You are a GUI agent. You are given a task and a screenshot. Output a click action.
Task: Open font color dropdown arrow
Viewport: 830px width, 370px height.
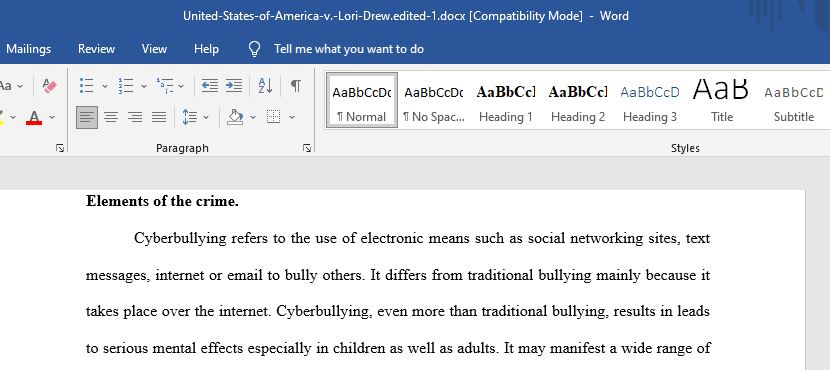52,117
